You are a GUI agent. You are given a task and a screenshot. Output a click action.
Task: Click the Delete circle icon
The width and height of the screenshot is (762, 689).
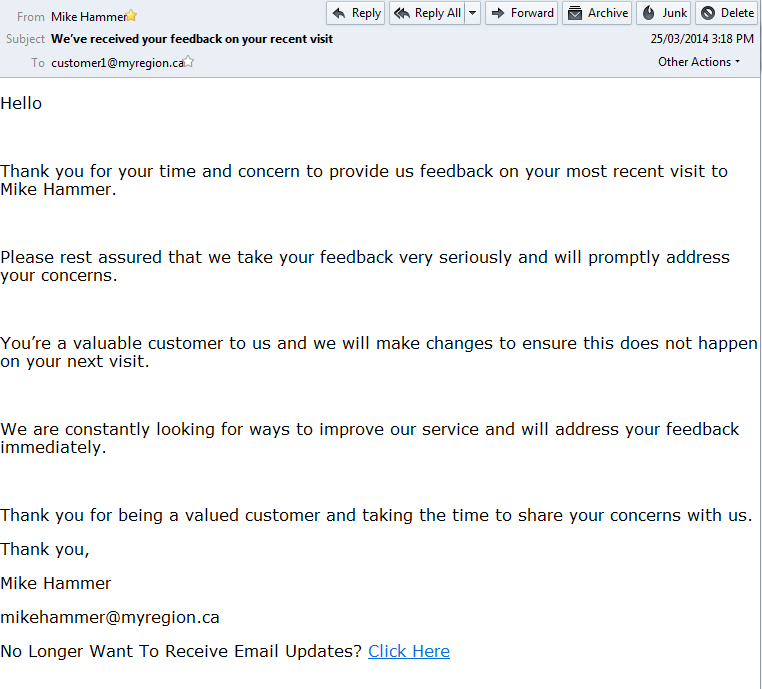point(707,13)
